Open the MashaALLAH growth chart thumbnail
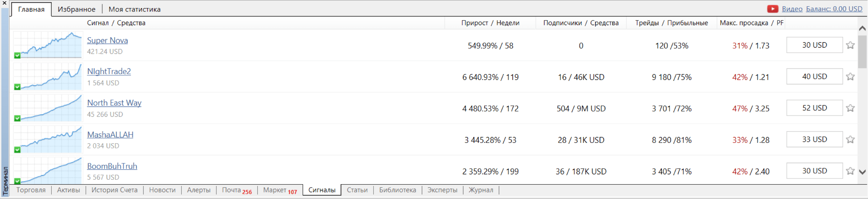 click(x=48, y=140)
